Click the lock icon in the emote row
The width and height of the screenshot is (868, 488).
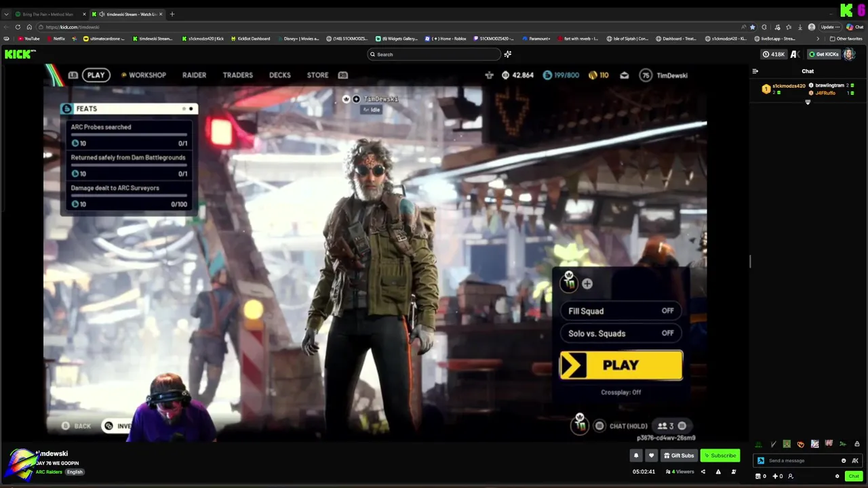click(857, 445)
